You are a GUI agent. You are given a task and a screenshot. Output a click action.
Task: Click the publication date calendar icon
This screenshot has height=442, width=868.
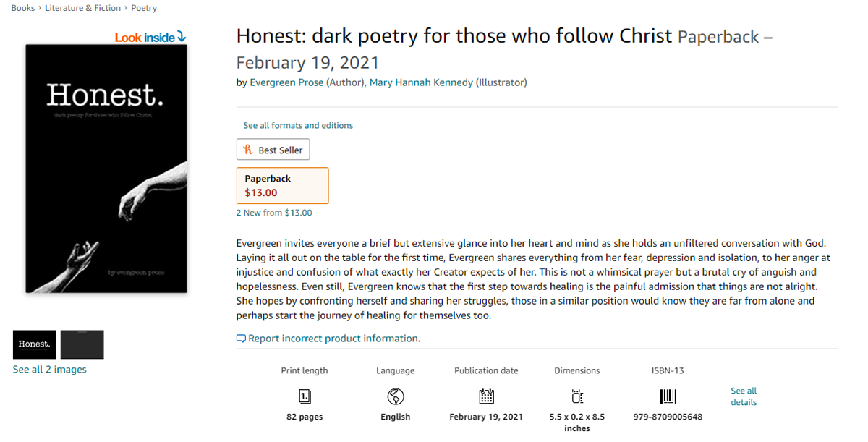point(486,396)
